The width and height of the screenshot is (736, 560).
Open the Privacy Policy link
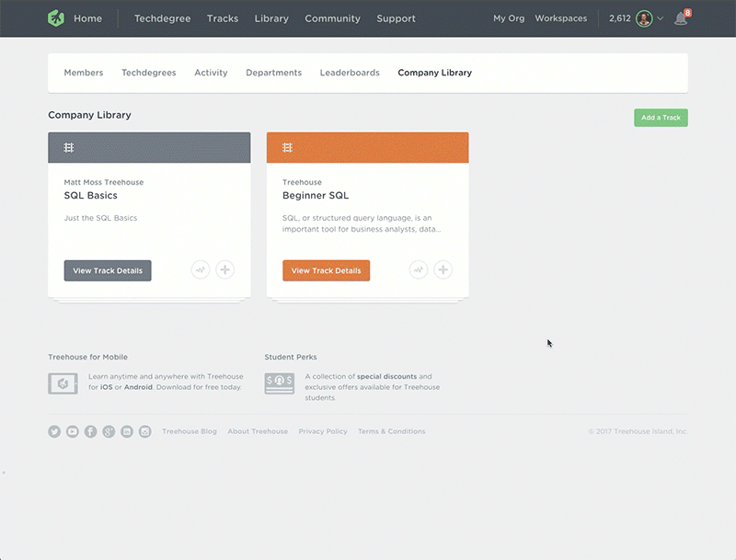click(x=323, y=431)
